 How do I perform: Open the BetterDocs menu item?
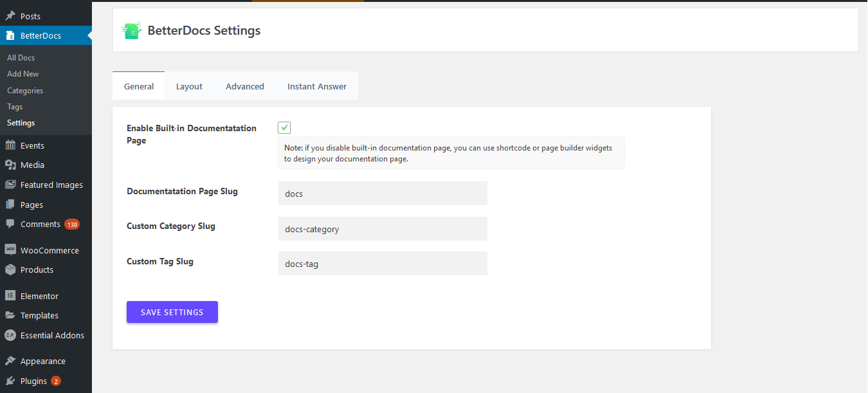coord(46,35)
